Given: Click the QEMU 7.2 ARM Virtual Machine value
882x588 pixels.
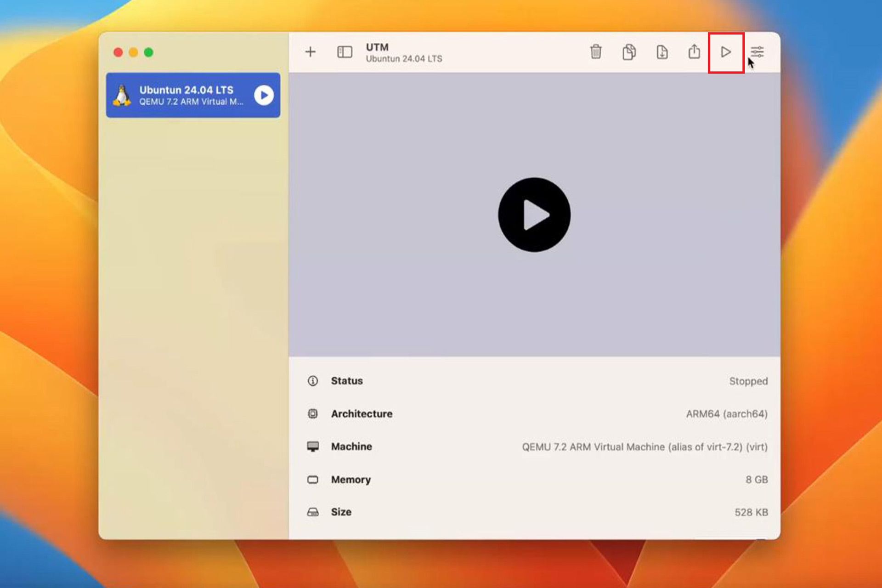Looking at the screenshot, I should coord(645,447).
